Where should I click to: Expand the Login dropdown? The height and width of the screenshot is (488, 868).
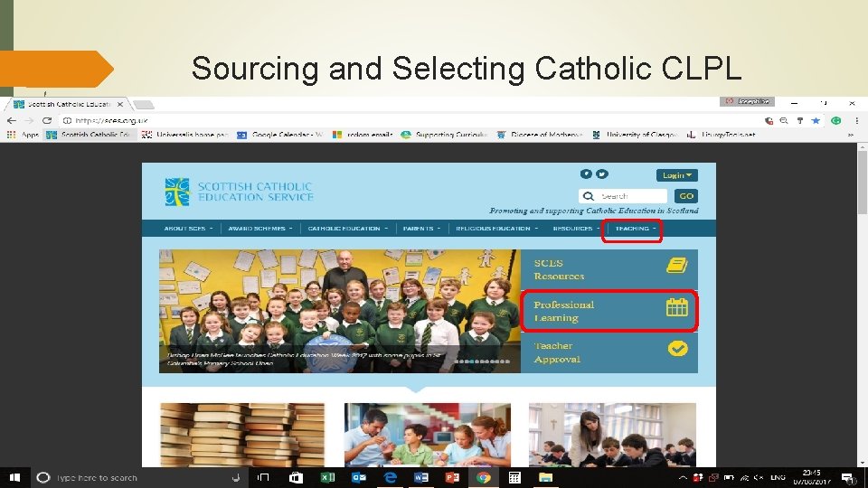point(677,175)
